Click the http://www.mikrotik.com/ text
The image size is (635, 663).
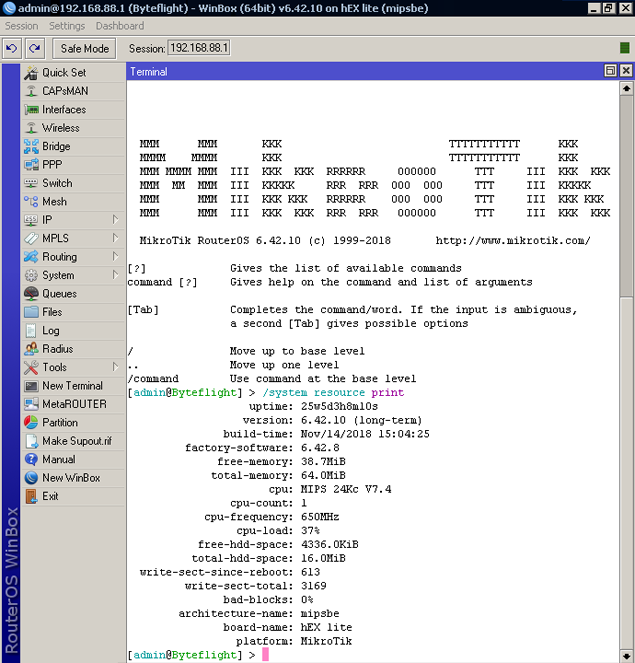(x=513, y=241)
